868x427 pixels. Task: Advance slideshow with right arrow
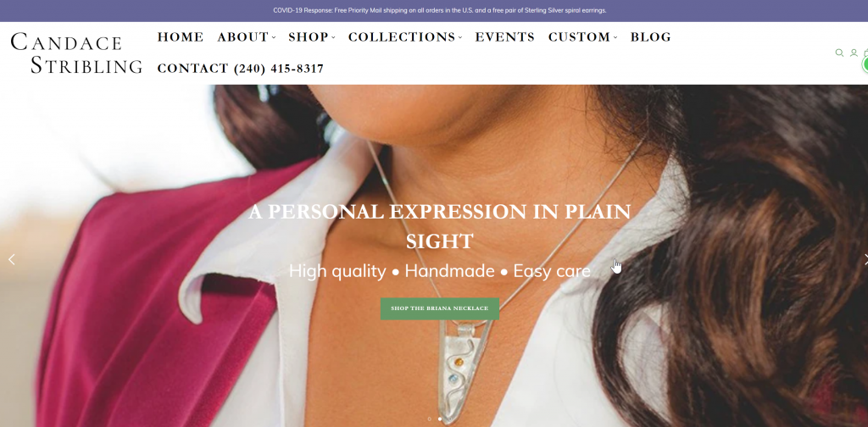point(865,259)
